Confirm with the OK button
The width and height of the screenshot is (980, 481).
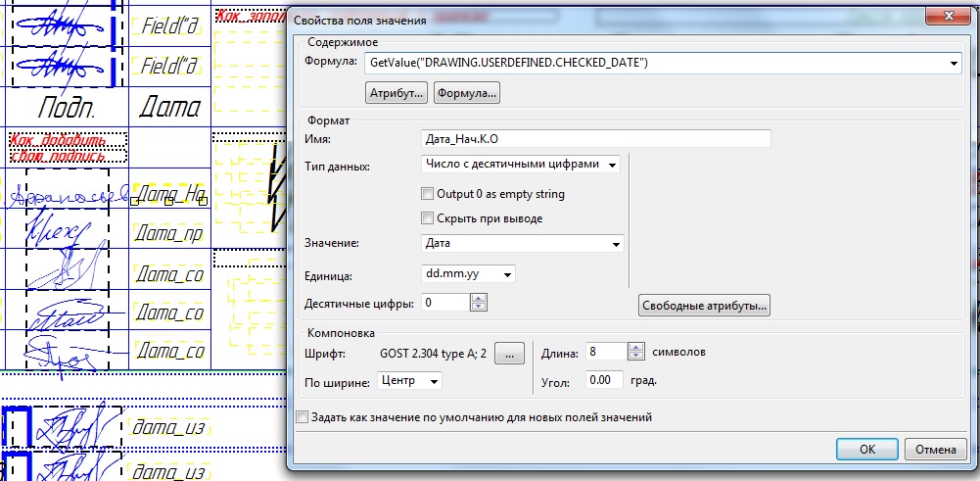(x=866, y=449)
